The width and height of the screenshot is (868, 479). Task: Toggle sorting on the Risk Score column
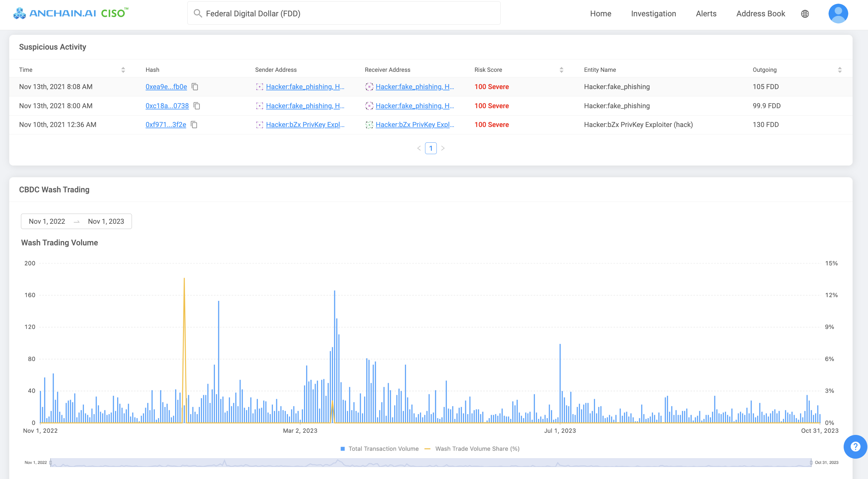561,69
